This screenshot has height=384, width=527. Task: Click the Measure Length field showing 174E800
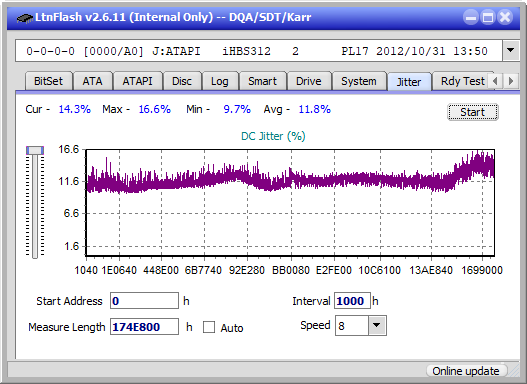click(x=144, y=327)
